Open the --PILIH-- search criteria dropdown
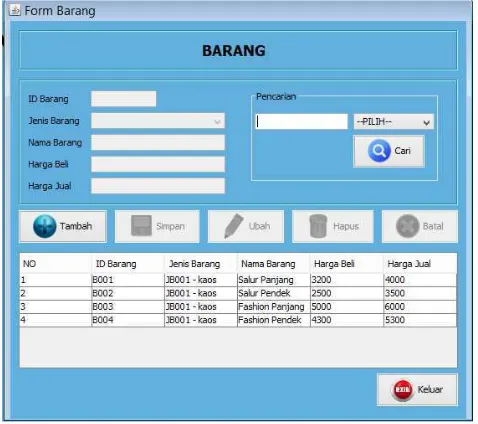 pyautogui.click(x=394, y=122)
